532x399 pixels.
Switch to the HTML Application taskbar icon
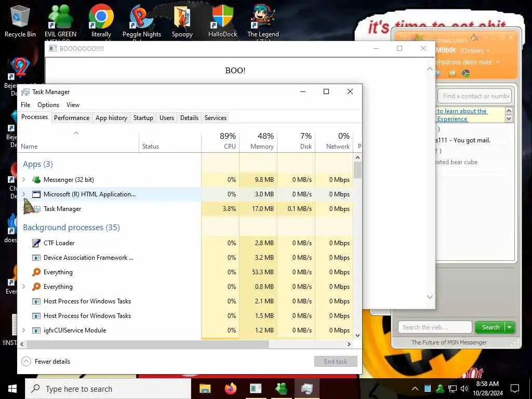[256, 389]
